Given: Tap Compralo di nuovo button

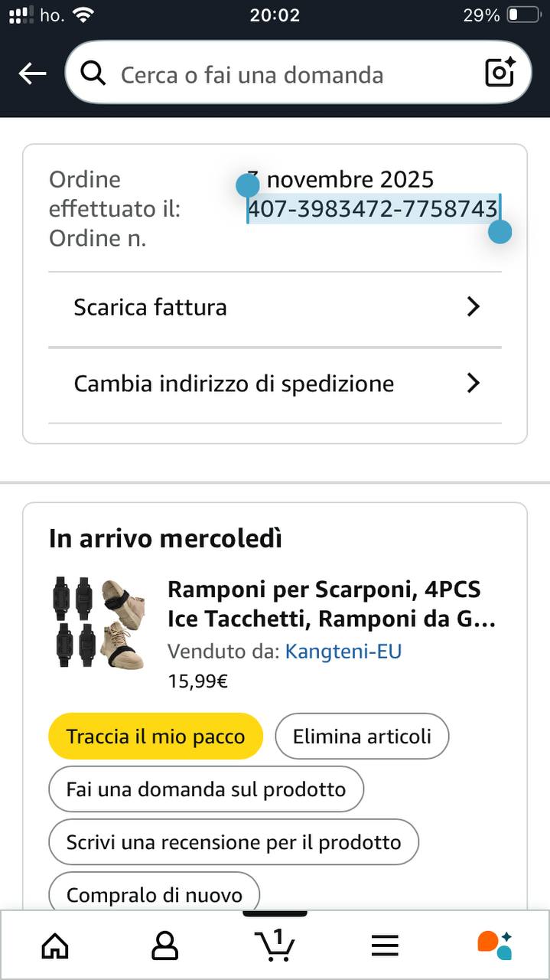Looking at the screenshot, I should coord(154,894).
